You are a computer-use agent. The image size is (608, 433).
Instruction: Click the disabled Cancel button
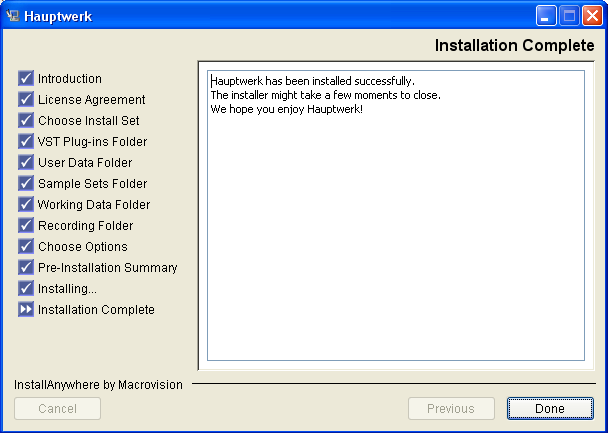(x=57, y=408)
